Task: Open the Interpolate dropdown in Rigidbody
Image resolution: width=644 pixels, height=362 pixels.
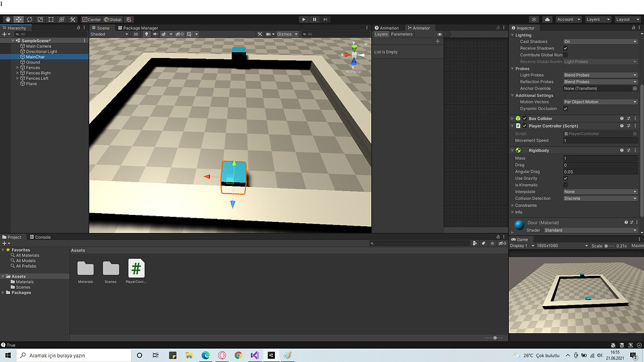Action: 597,192
